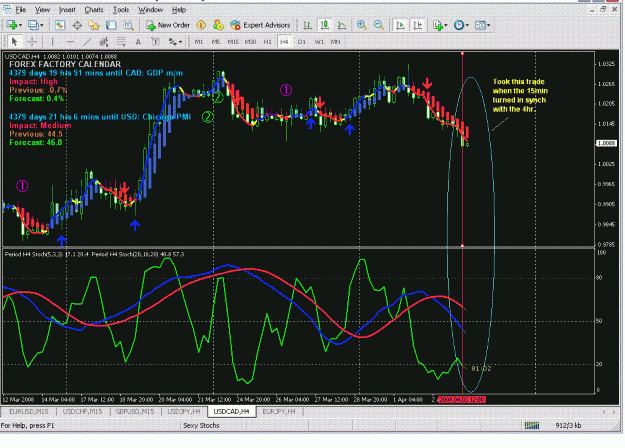Open the File menu
The height and width of the screenshot is (448, 625).
coord(21,10)
